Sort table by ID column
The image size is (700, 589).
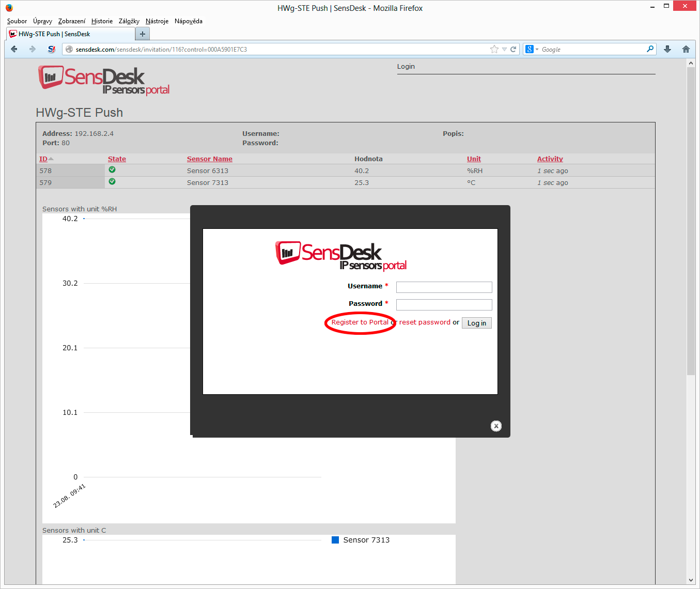43,159
